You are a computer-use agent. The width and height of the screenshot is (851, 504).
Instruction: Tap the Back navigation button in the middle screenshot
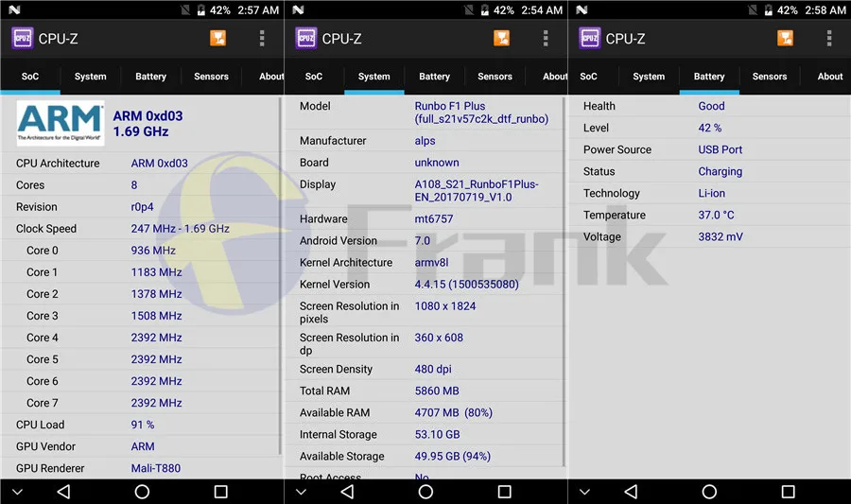click(x=347, y=492)
